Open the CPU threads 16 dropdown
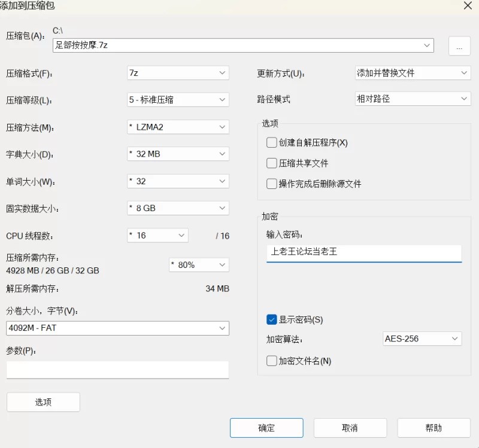Screen dimensions: 479x448 (157, 235)
